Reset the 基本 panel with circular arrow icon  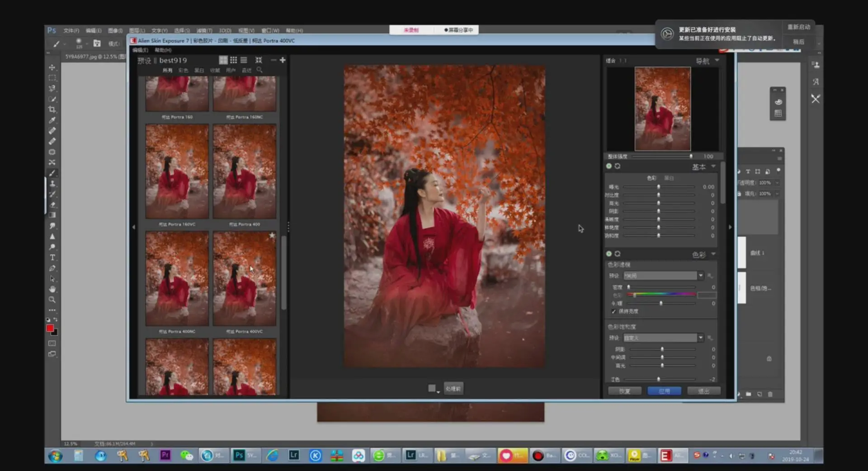click(618, 166)
